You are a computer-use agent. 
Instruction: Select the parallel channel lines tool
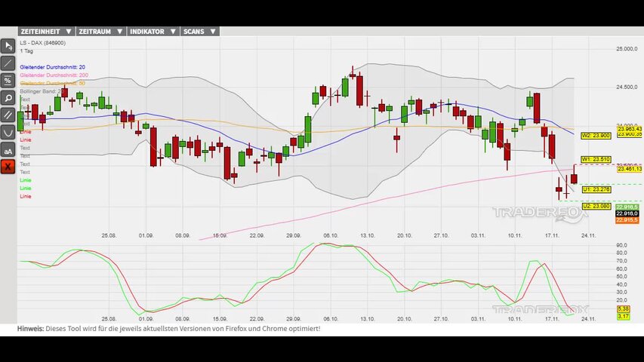click(x=8, y=115)
